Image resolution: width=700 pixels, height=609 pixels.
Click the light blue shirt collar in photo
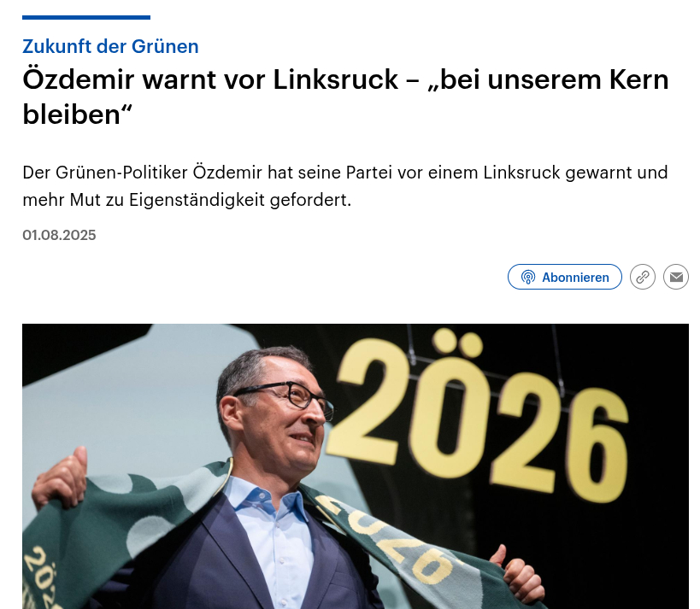coord(263,495)
